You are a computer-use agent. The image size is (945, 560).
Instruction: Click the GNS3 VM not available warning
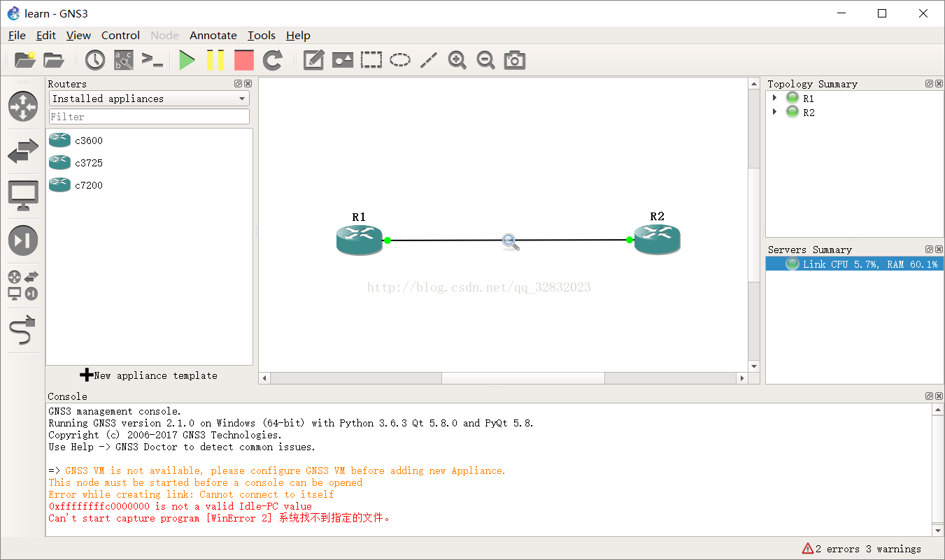click(285, 471)
